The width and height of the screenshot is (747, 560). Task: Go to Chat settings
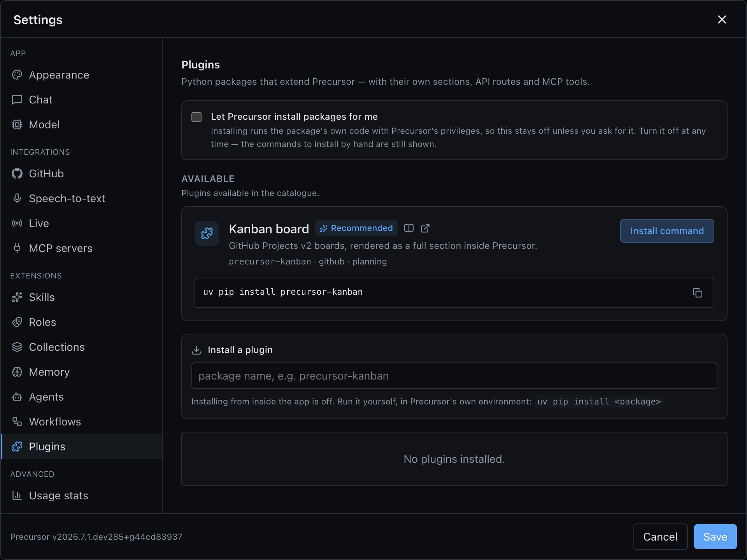pyautogui.click(x=81, y=100)
